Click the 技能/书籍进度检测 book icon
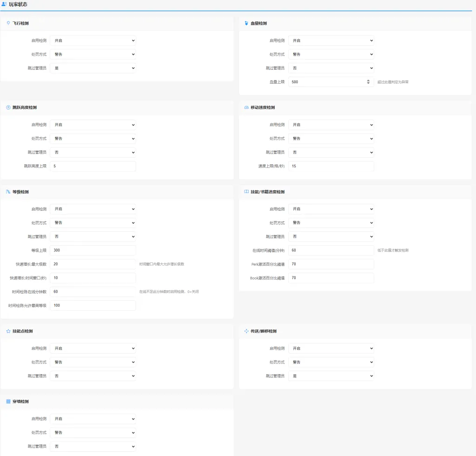Screen dimensions: 476x456 [x=246, y=192]
